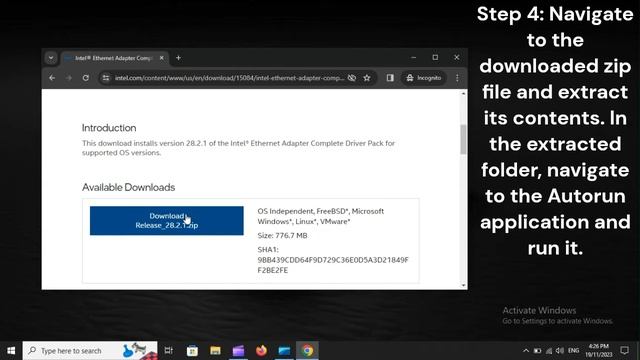Click the 'Introduction' heading
The width and height of the screenshot is (640, 360).
click(x=109, y=128)
